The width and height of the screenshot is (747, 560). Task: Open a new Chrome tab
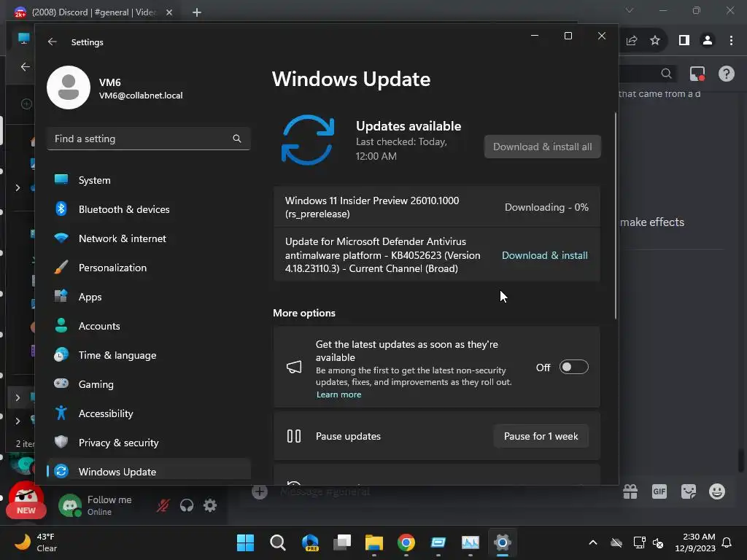click(x=197, y=12)
